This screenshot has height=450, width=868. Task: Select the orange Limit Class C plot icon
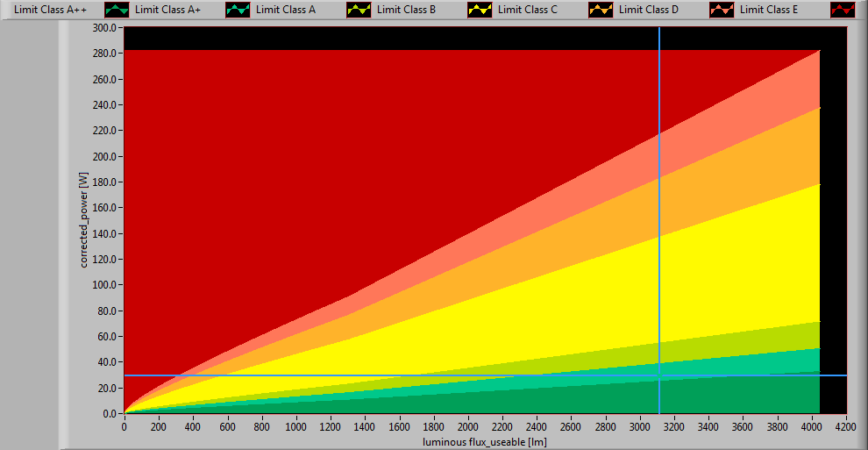pyautogui.click(x=601, y=10)
